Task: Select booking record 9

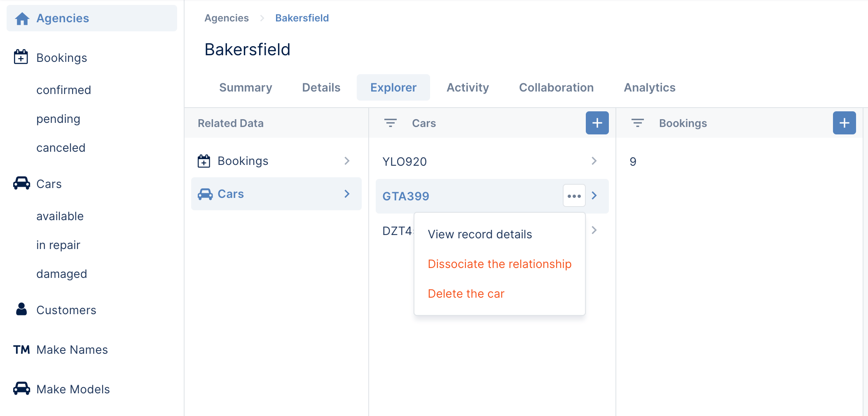Action: 633,162
